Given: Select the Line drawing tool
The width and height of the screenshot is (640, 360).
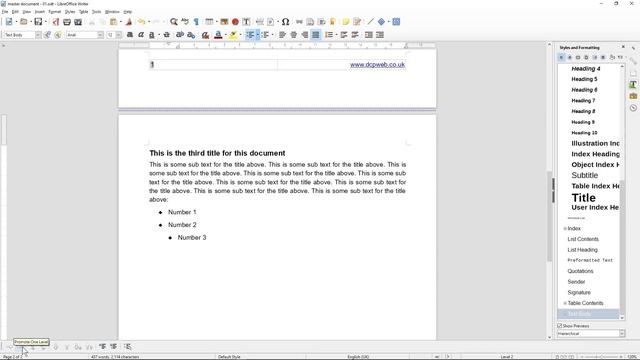Looking at the screenshot, I should 370,22.
